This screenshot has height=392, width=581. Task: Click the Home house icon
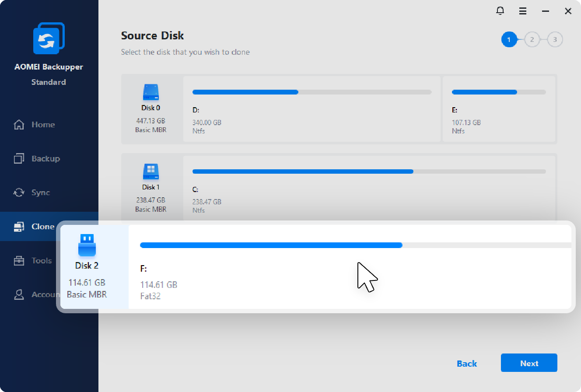(19, 125)
